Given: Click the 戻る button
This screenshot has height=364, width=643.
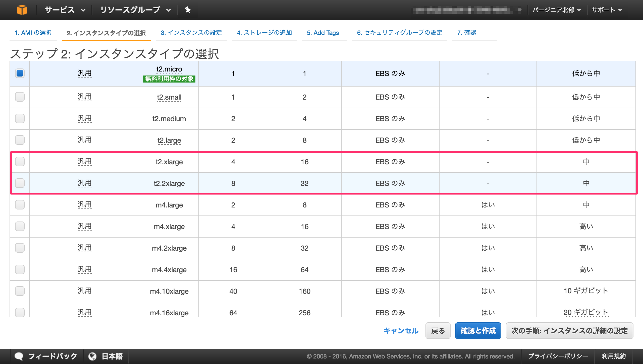Looking at the screenshot, I should [438, 331].
